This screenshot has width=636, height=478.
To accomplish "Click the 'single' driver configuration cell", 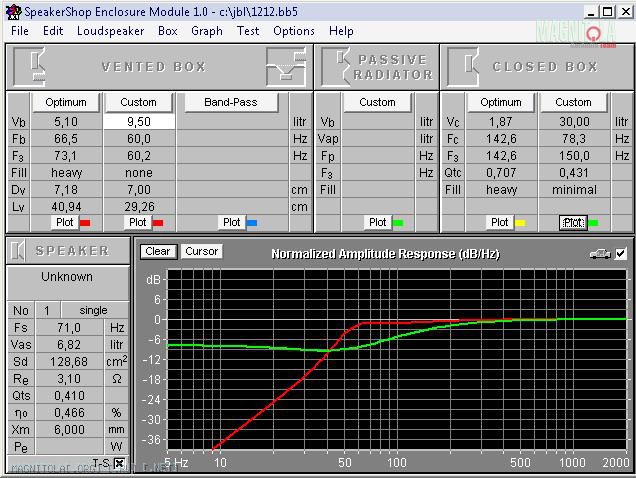I will (x=94, y=310).
